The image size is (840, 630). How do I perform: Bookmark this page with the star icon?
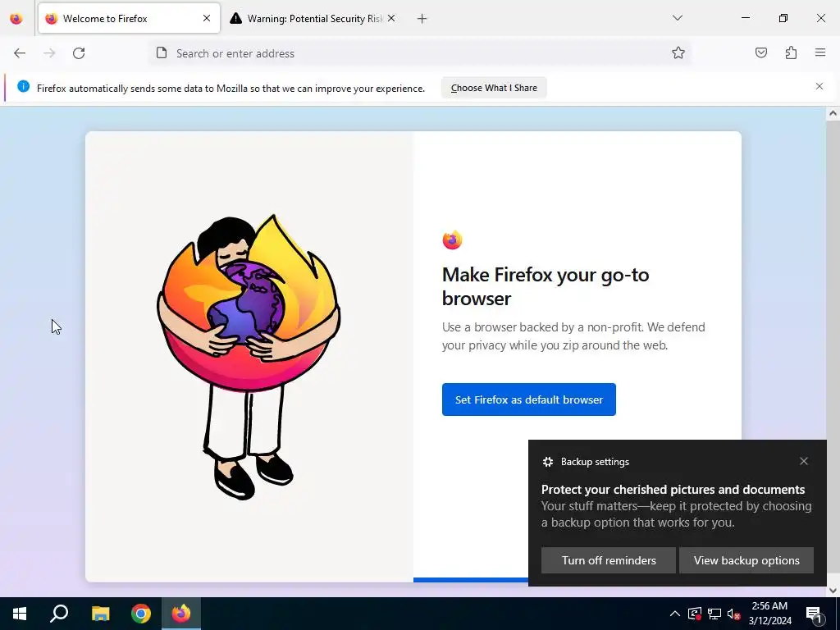tap(678, 53)
